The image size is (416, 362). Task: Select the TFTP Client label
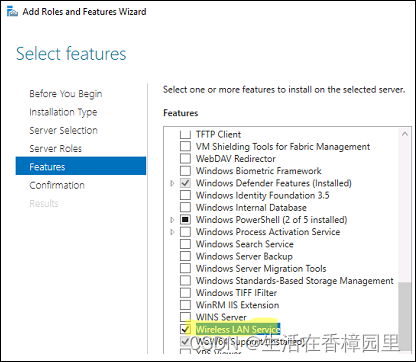click(218, 135)
